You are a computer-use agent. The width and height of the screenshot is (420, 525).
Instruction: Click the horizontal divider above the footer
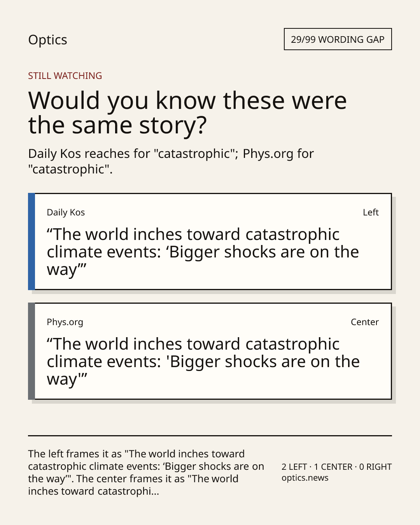click(x=210, y=436)
